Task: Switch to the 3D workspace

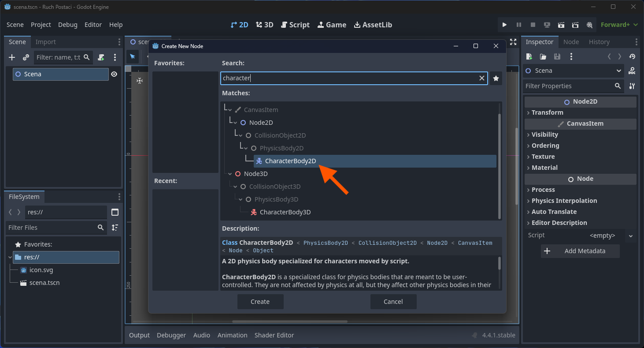Action: point(265,25)
